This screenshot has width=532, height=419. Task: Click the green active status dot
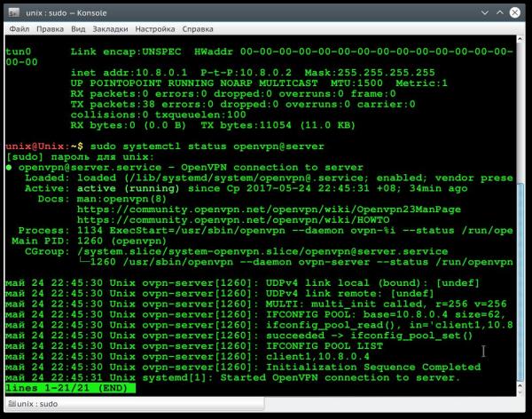tap(9, 167)
